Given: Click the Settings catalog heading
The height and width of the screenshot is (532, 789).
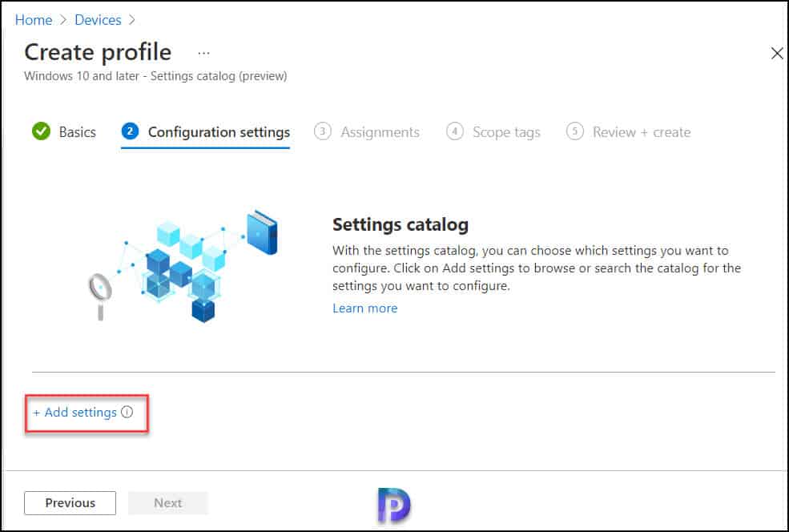Looking at the screenshot, I should (x=401, y=224).
